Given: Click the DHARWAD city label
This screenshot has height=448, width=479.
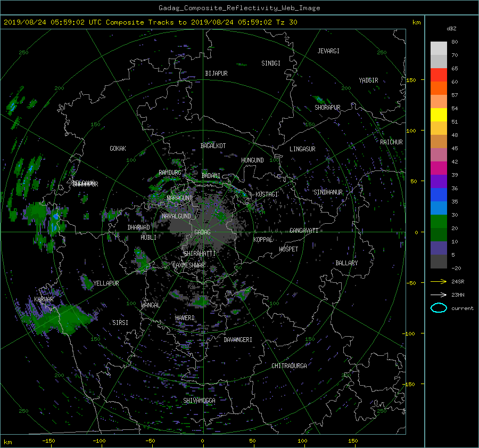Looking at the screenshot, I should click(138, 227).
